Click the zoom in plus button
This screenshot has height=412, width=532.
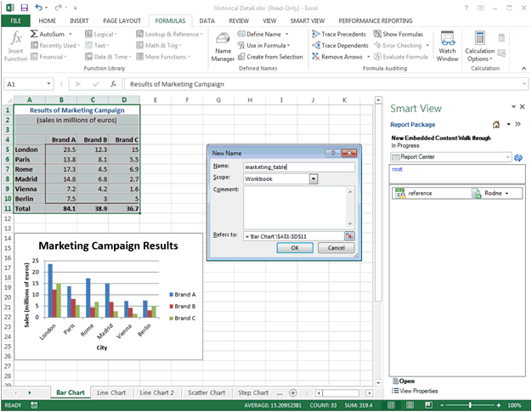click(498, 405)
